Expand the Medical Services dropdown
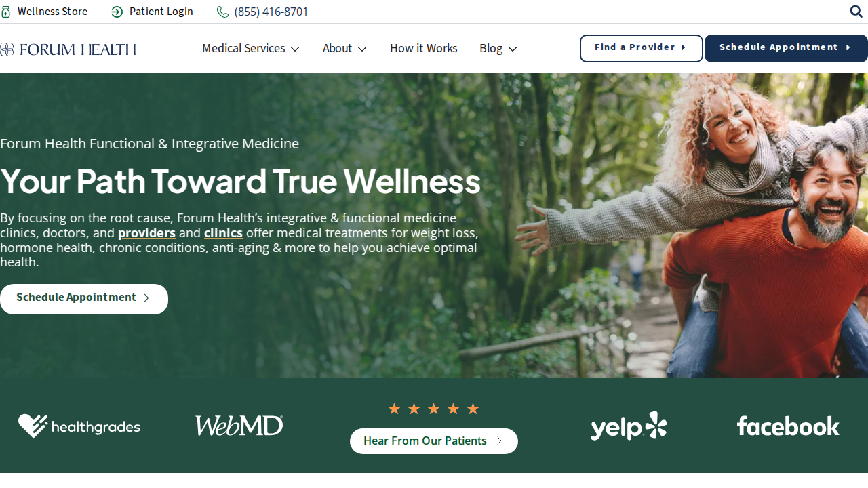Screen dimensions: 868x488 [250, 48]
